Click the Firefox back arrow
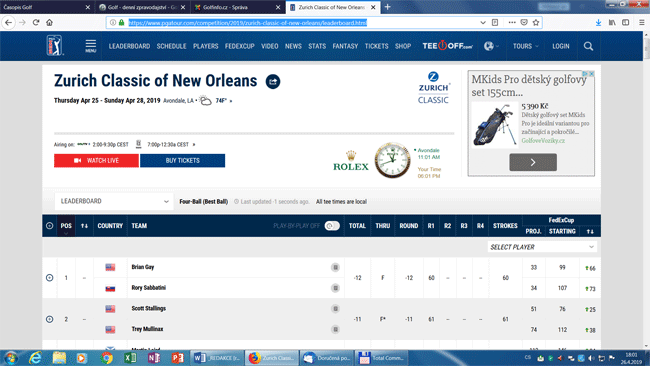 tap(8, 22)
